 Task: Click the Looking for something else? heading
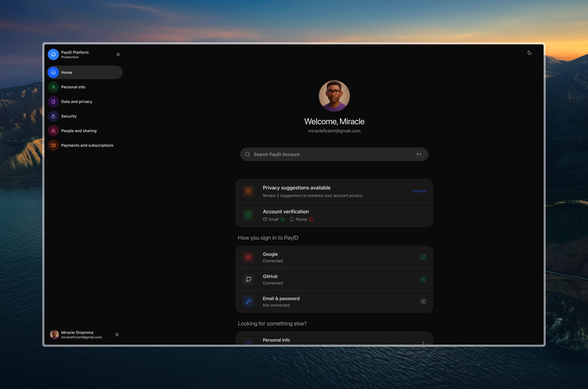[x=272, y=324]
